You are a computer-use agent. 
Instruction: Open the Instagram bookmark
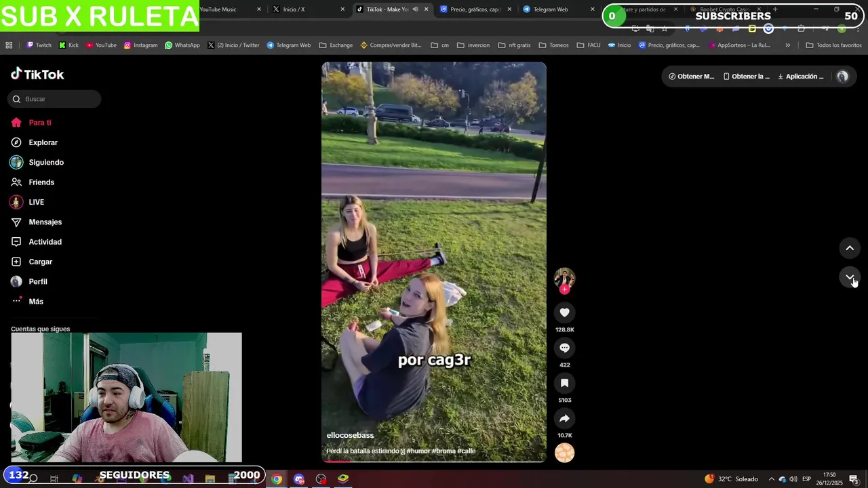pos(140,45)
